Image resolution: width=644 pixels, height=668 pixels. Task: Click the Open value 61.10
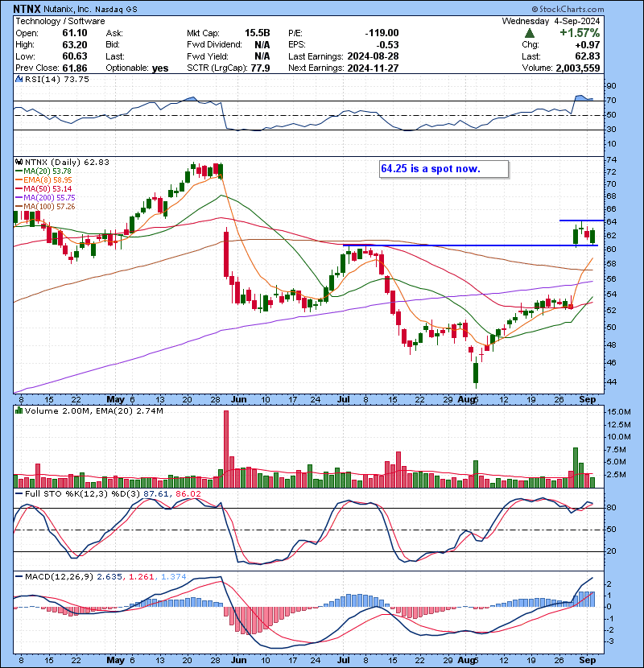click(x=75, y=33)
